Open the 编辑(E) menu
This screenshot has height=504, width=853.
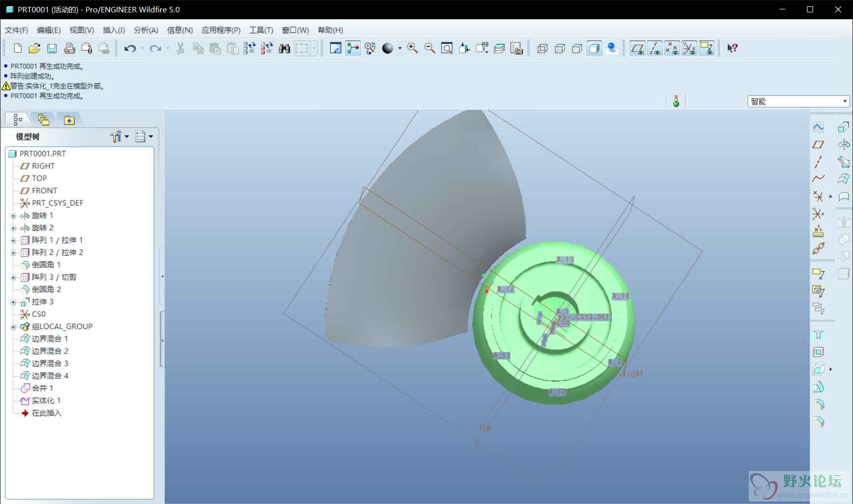pyautogui.click(x=49, y=30)
